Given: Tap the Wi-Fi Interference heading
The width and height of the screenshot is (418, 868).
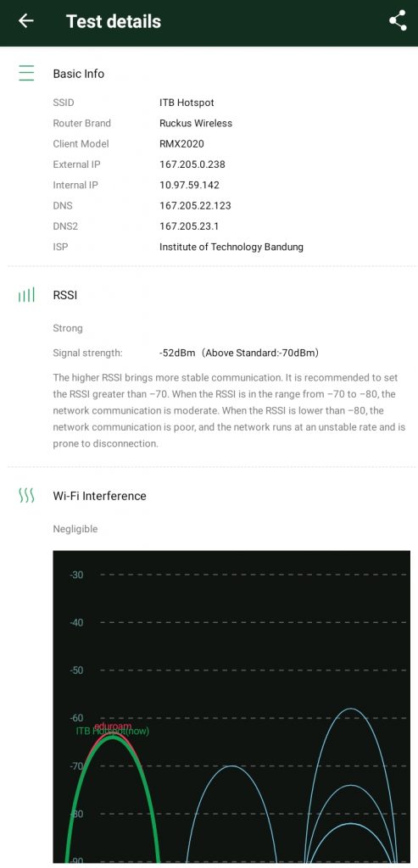Looking at the screenshot, I should tap(100, 495).
